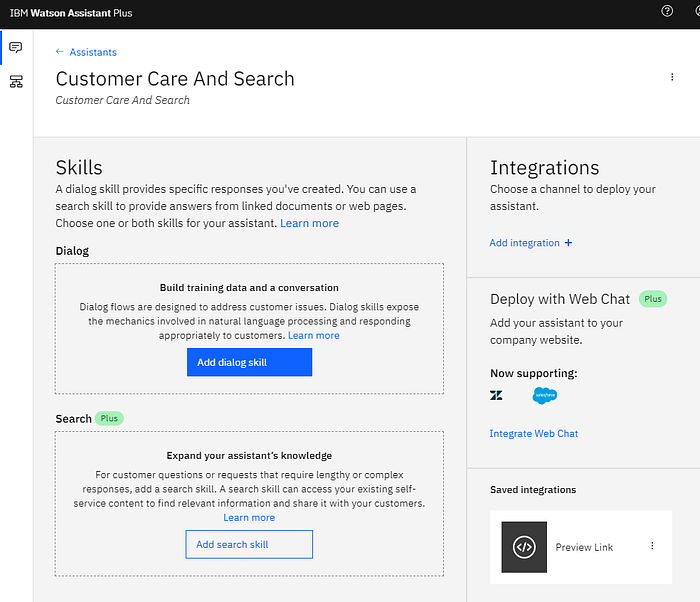Open the Skills hierarchy icon in sidebar
This screenshot has width=700, height=602.
click(x=16, y=81)
